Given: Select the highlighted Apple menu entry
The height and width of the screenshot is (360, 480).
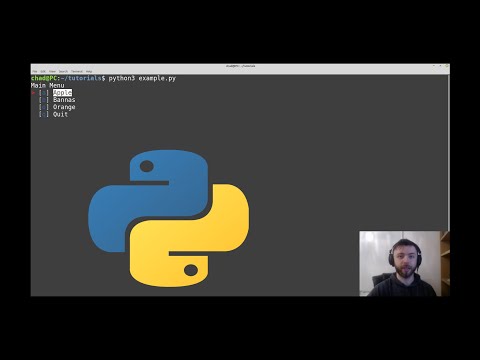Looking at the screenshot, I should [62, 93].
